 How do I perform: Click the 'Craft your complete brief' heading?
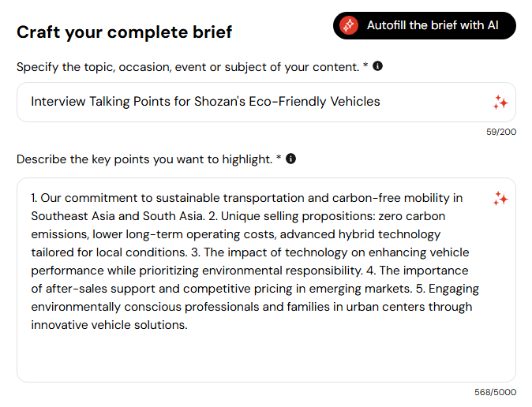click(x=124, y=32)
